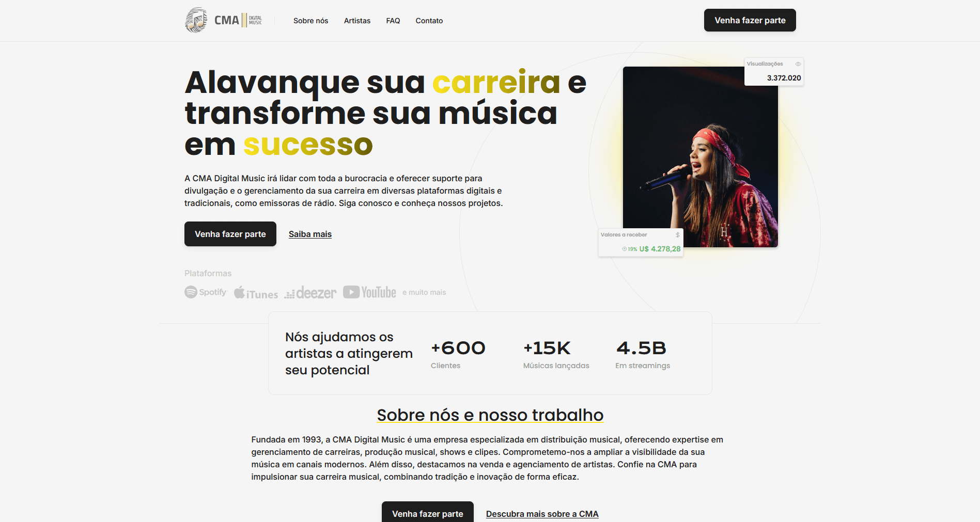980x522 pixels.
Task: Follow the Saiba mais link
Action: coord(310,234)
